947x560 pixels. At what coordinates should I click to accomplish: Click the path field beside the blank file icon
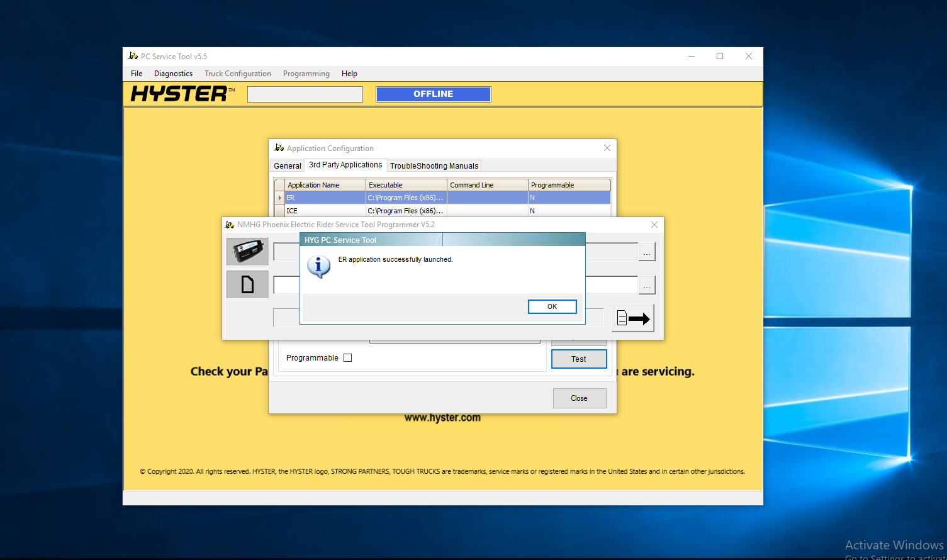[x=456, y=285]
